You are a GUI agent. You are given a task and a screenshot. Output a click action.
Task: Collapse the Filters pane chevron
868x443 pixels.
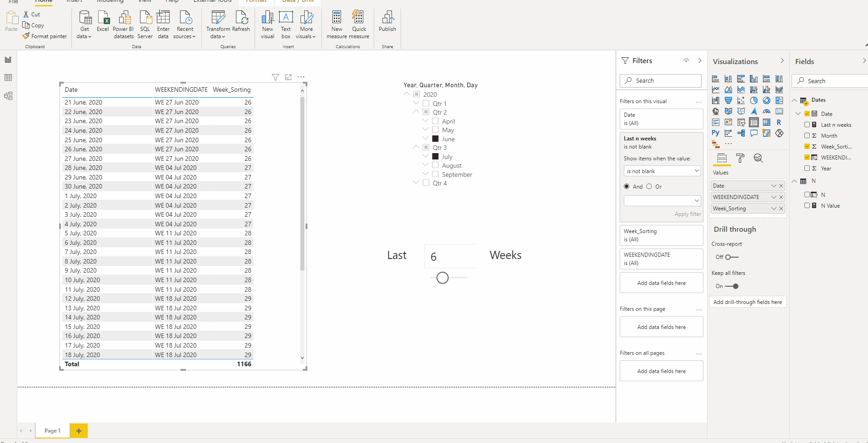point(700,60)
